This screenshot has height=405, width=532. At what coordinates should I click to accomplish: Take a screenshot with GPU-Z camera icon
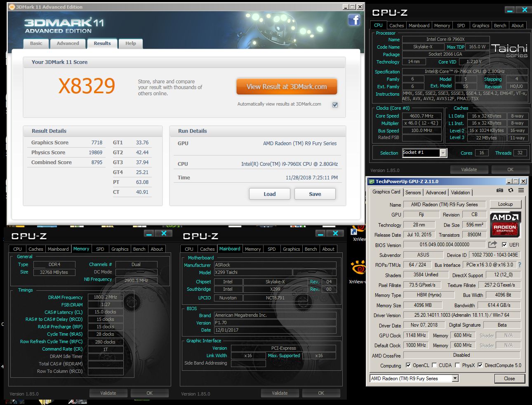pyautogui.click(x=499, y=190)
